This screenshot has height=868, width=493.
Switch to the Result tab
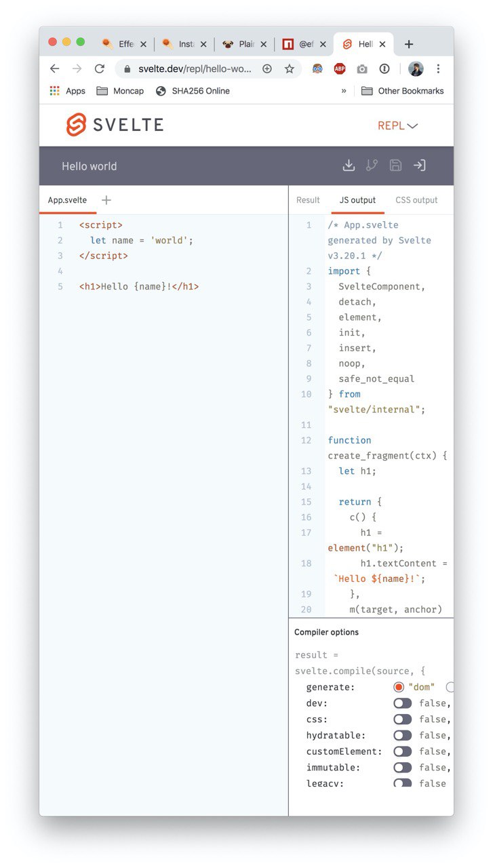coord(308,200)
